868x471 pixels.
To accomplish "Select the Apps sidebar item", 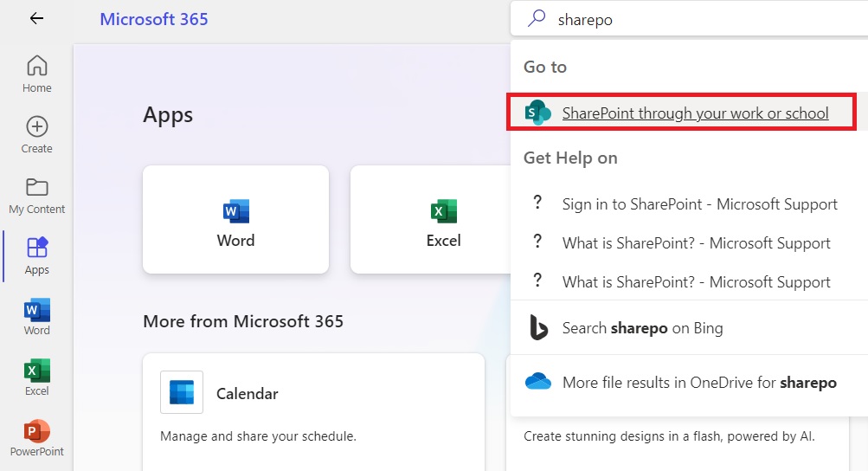I will [x=36, y=256].
